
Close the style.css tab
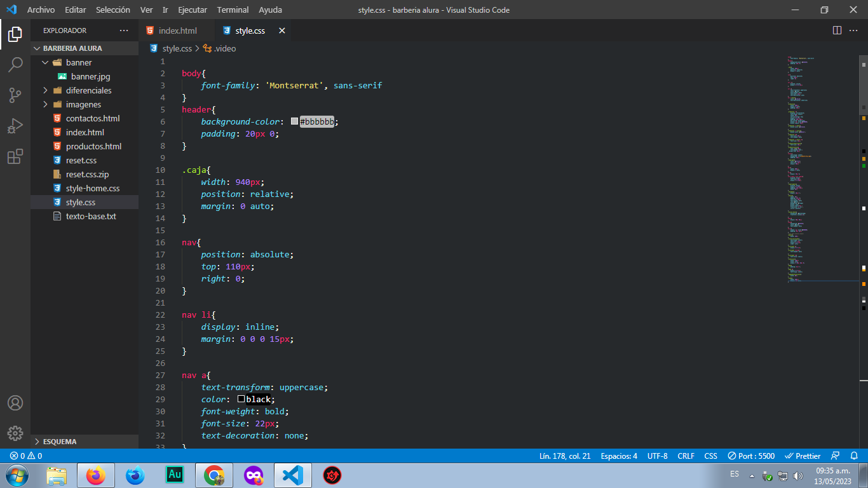tap(282, 30)
